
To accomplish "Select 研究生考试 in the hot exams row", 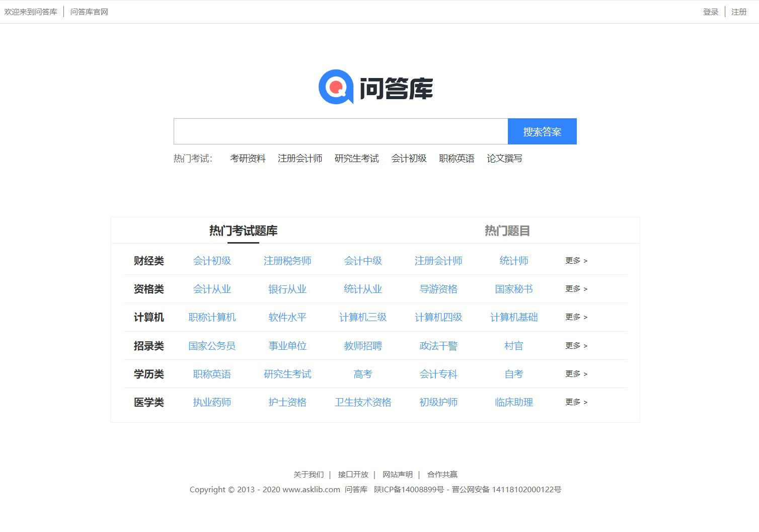I will point(356,159).
